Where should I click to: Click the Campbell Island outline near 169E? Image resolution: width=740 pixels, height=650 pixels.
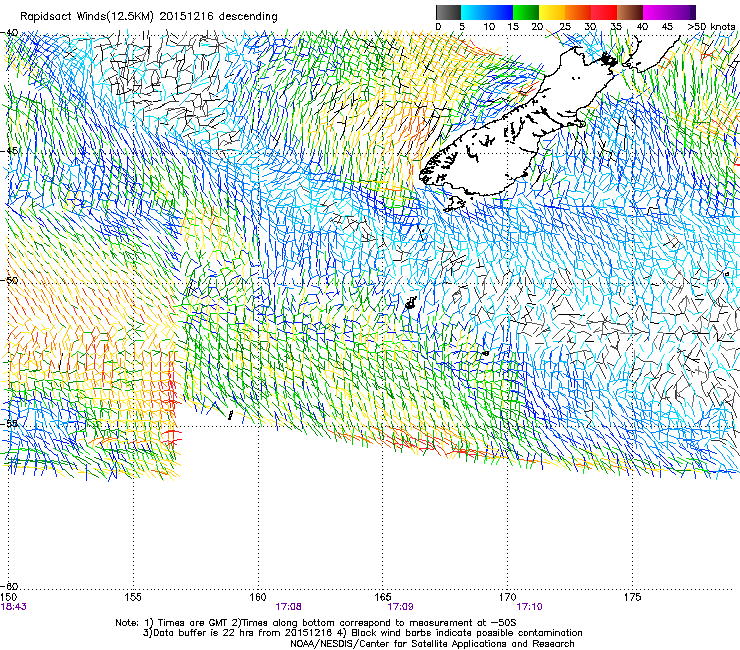pyautogui.click(x=486, y=353)
